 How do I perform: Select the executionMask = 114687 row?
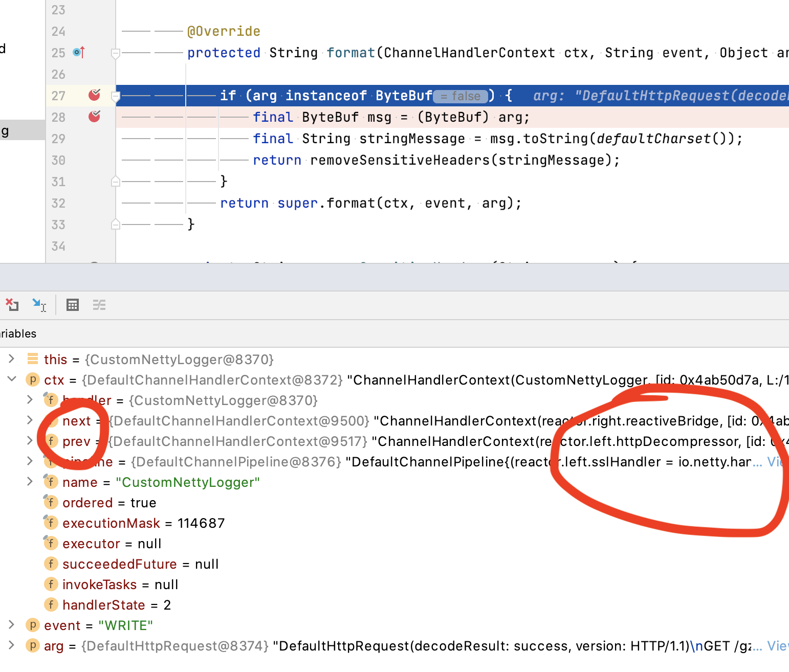click(x=394, y=523)
